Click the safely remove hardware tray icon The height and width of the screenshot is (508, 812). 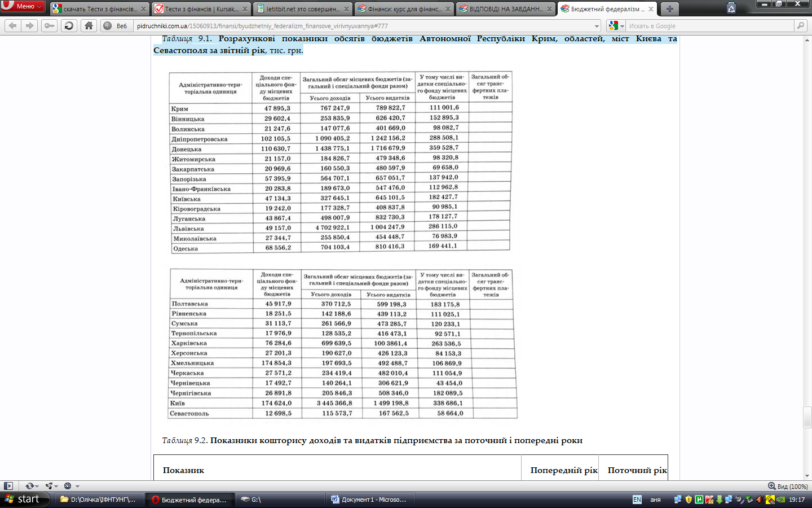point(749,500)
